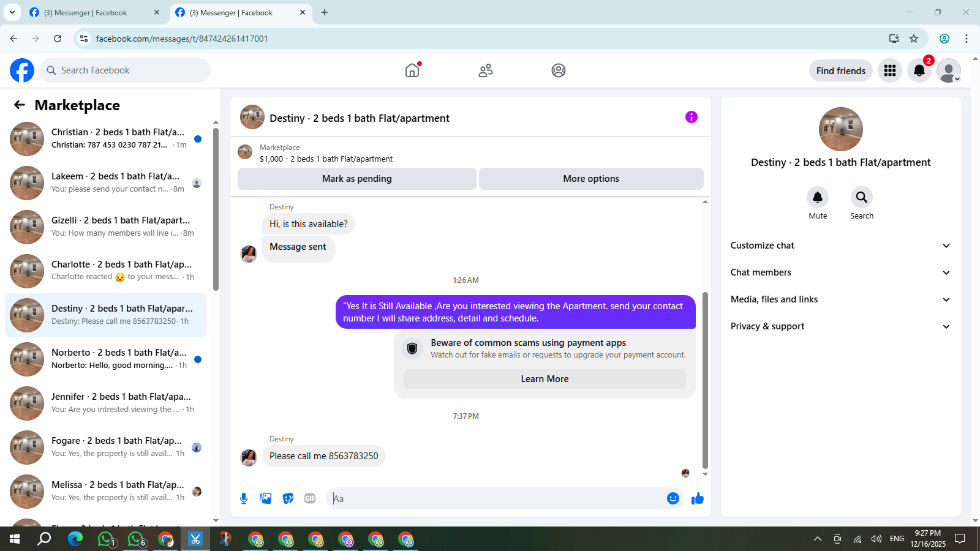Click the scroll-down arrow in chat messages
This screenshot has height=551, width=980.
pyautogui.click(x=705, y=474)
